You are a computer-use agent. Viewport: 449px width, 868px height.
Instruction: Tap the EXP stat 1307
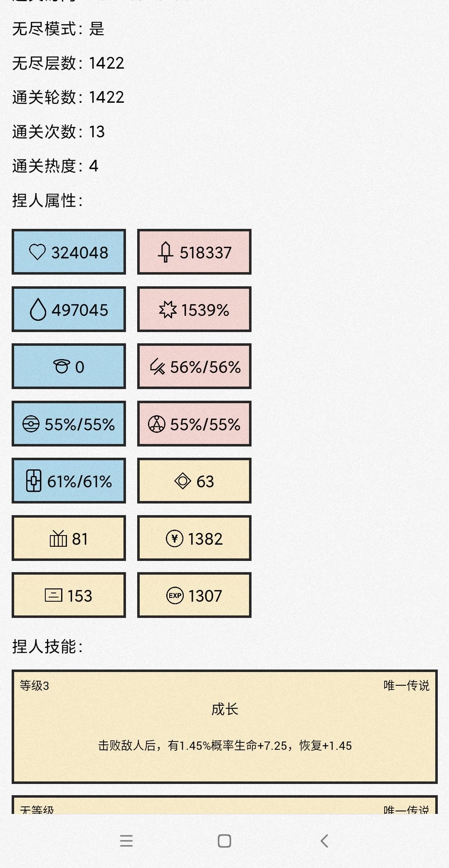(x=194, y=595)
